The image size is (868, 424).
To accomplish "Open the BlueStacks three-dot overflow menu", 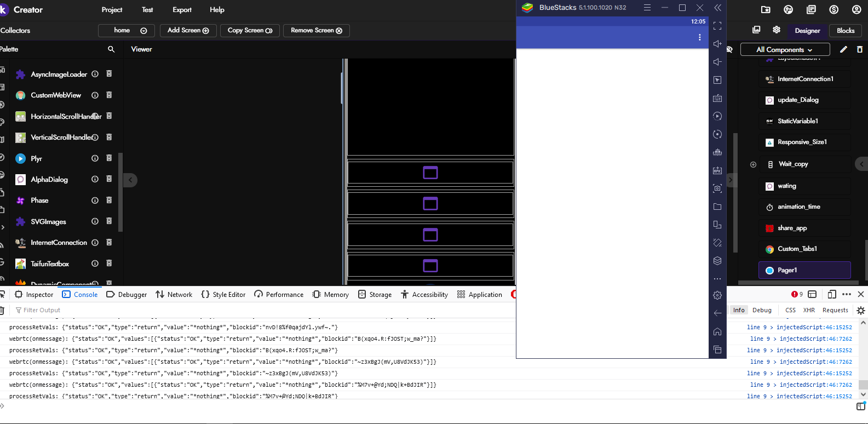I will [699, 37].
